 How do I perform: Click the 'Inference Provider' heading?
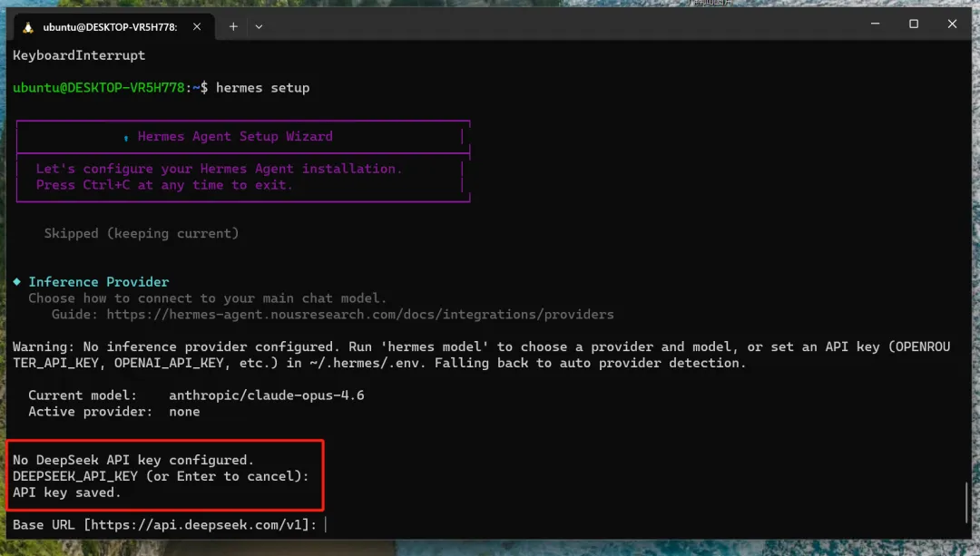pos(99,282)
